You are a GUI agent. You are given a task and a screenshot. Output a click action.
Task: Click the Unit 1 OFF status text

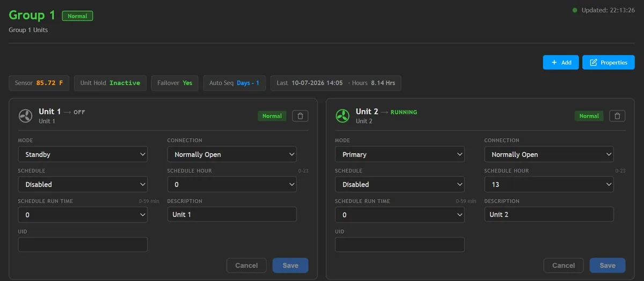pyautogui.click(x=79, y=112)
